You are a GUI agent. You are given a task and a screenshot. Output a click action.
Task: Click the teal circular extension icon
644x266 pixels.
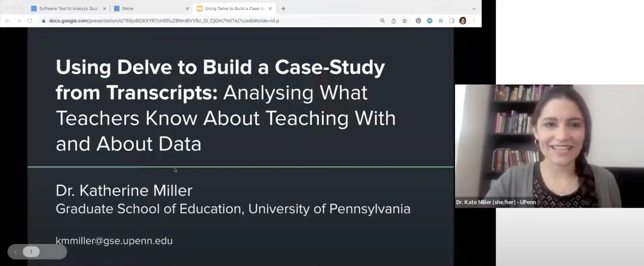[429, 21]
